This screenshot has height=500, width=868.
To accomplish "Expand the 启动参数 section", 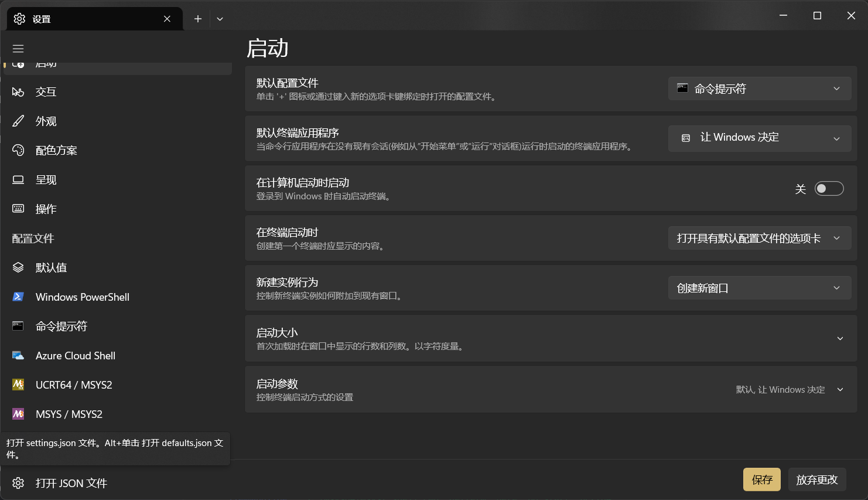I will point(839,390).
